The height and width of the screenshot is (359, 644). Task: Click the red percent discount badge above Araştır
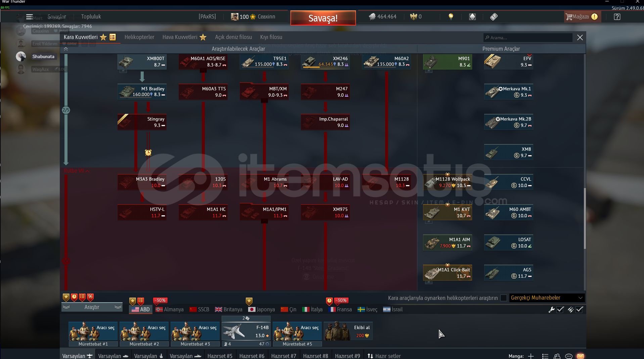click(x=90, y=297)
